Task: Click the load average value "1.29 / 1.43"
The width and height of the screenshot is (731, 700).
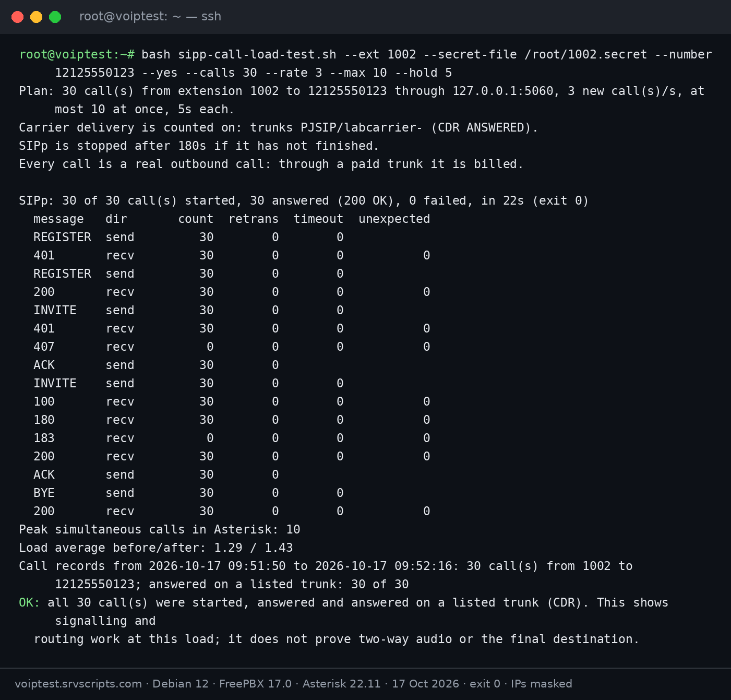Action: [x=254, y=548]
